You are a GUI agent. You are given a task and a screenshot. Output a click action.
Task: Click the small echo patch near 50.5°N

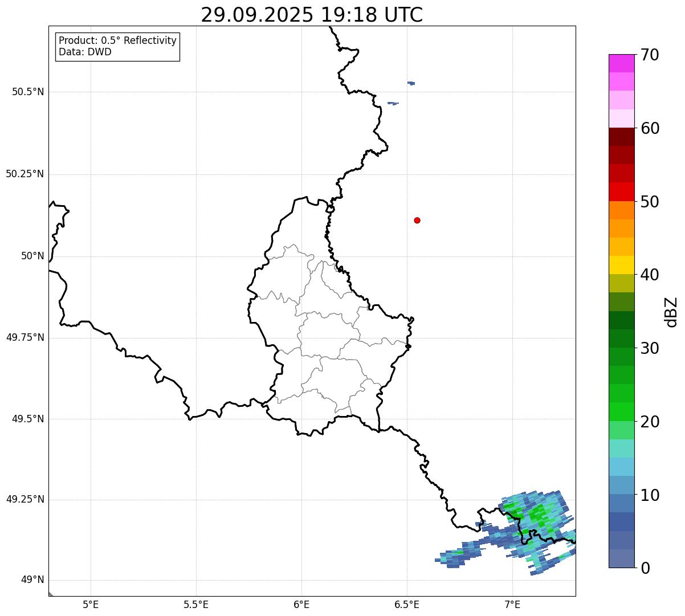coord(411,83)
